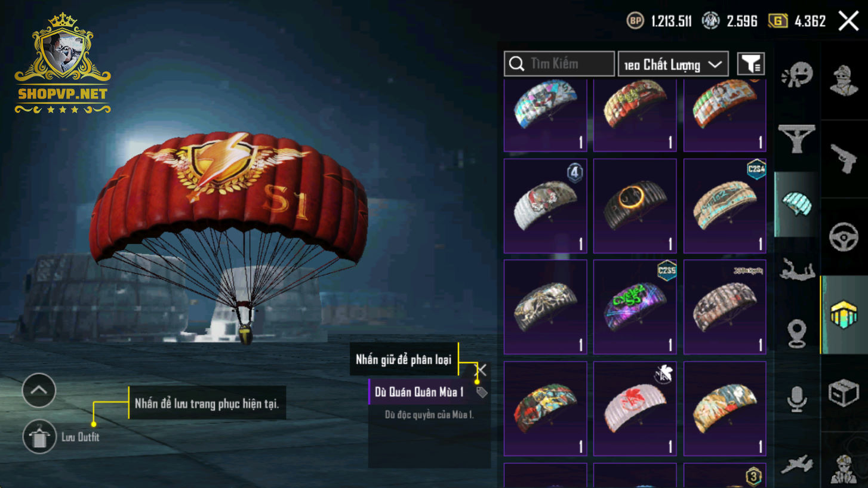Dismiss the Dù Quán Quân tooltip X
Image resolution: width=868 pixels, height=488 pixels.
[x=481, y=370]
